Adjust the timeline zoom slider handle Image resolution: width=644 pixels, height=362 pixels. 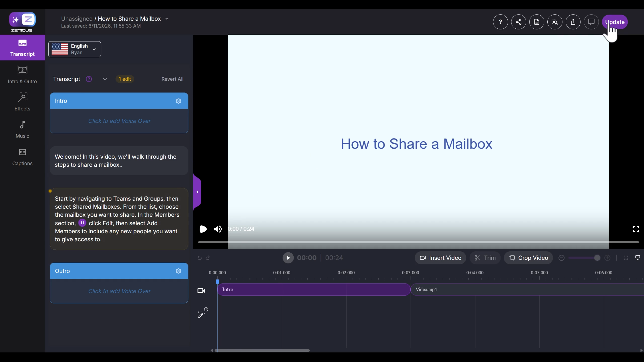[x=597, y=258]
